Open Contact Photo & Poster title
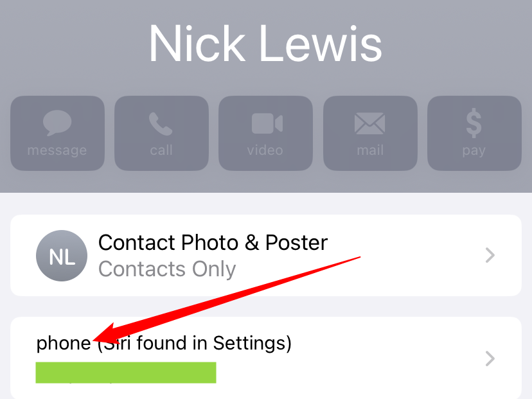 (x=213, y=243)
